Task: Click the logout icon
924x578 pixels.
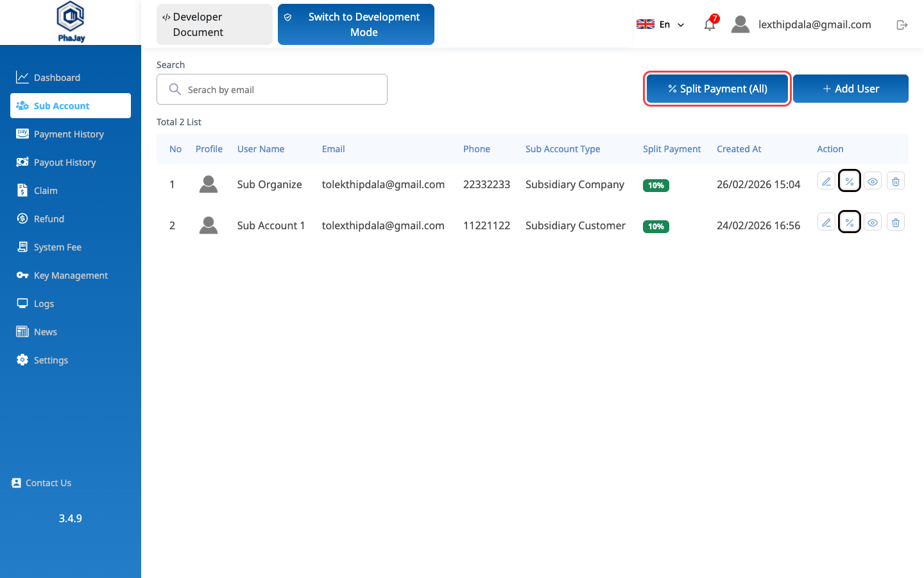Action: [x=902, y=24]
